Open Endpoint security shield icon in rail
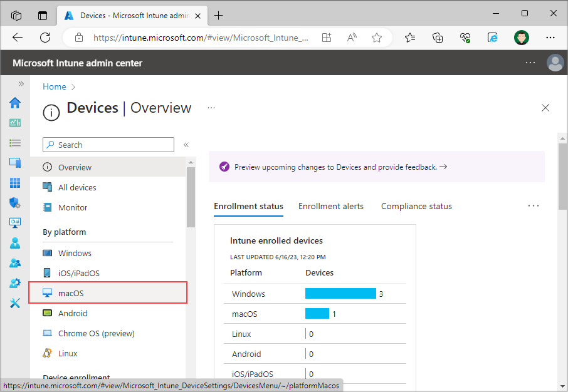Viewport: 568px width, 392px height. pos(15,203)
